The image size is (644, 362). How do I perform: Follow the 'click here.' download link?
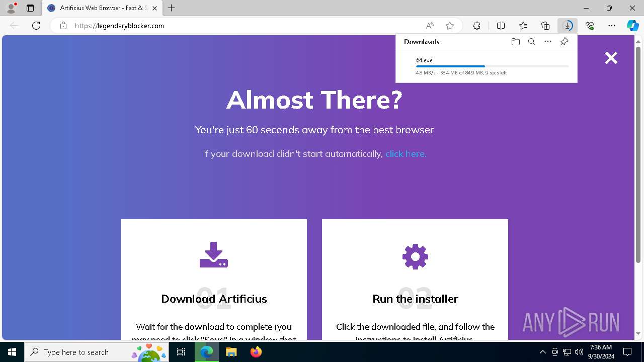tap(406, 154)
